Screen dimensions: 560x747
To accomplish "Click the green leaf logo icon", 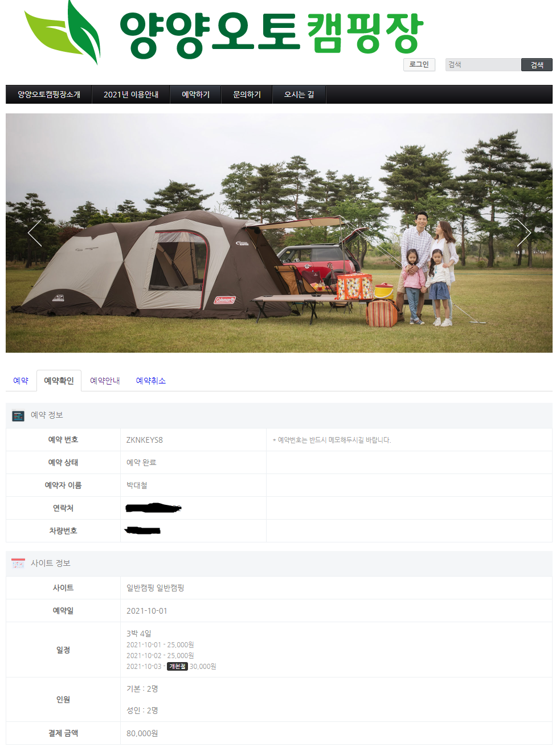I will point(63,31).
